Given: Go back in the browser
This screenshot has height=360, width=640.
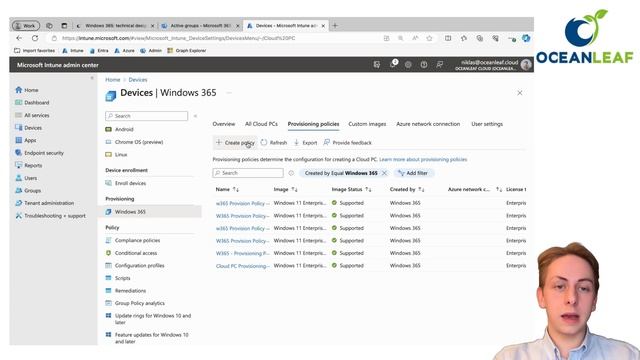Looking at the screenshot, I should pos(19,38).
